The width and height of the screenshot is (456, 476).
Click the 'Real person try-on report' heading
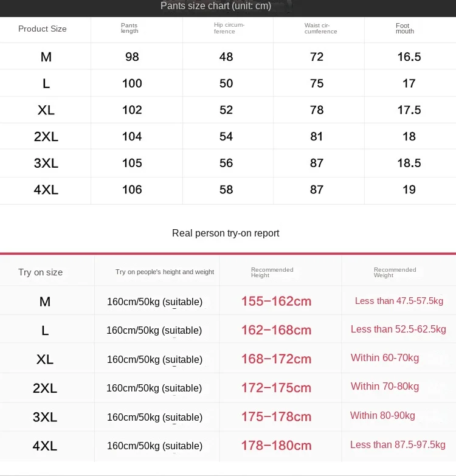pos(226,233)
